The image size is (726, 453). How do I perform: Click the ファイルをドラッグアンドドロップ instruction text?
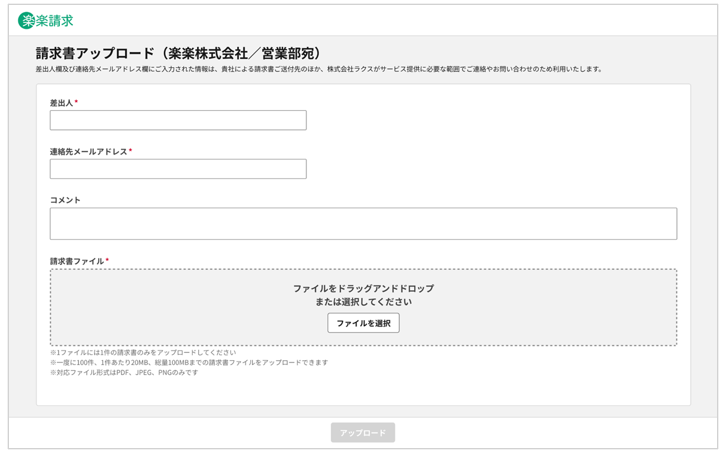(363, 288)
